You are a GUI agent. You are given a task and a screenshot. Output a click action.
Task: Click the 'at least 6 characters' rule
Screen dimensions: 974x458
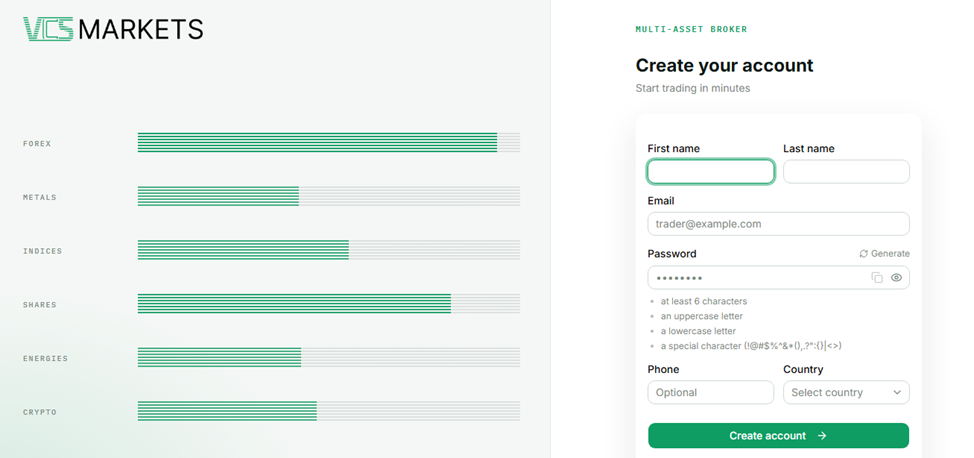(704, 301)
